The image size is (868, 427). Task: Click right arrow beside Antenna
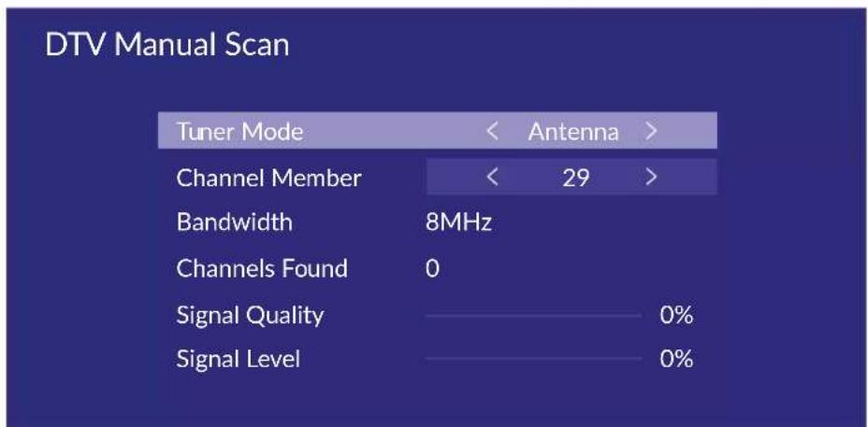pos(651,132)
